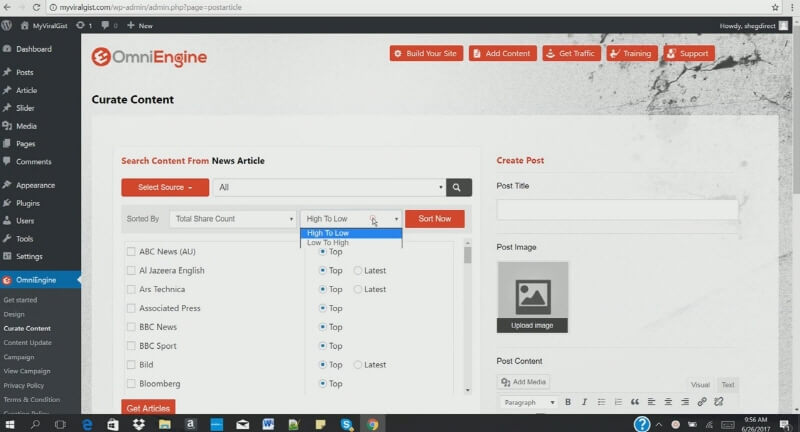The image size is (800, 432).
Task: Click the Sort Now button
Action: coord(435,219)
